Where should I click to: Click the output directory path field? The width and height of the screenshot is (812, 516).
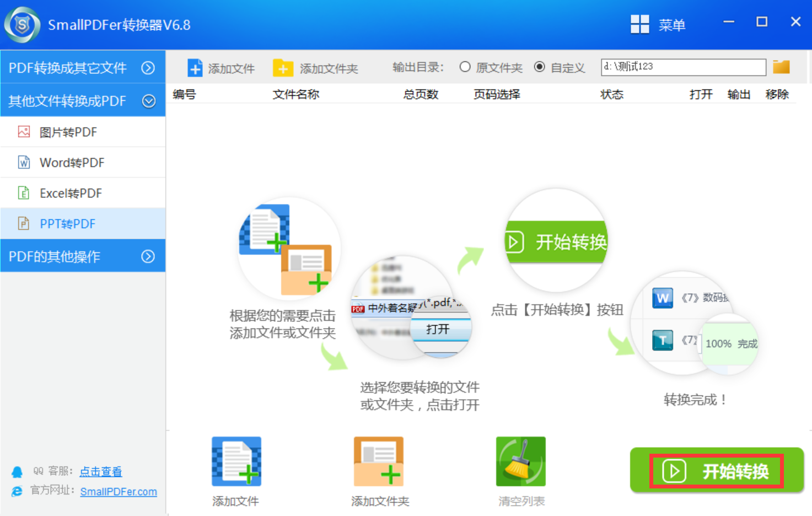coord(683,67)
